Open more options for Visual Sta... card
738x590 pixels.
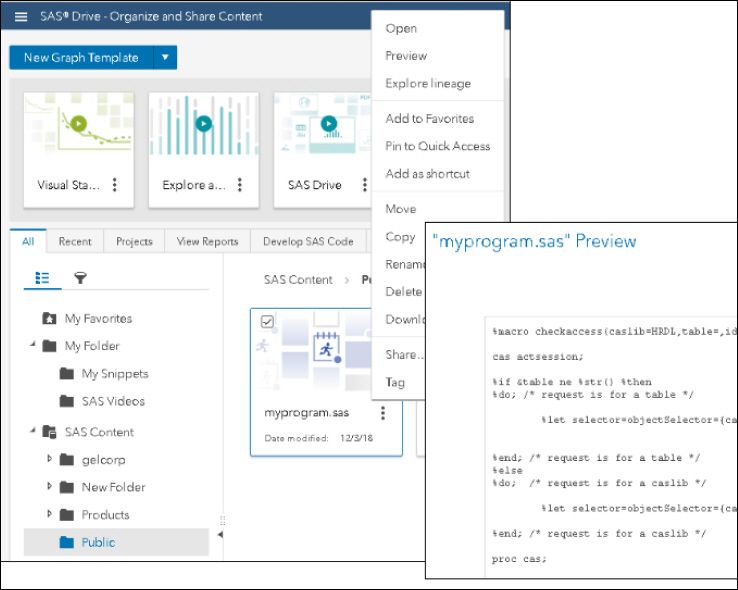(x=114, y=184)
